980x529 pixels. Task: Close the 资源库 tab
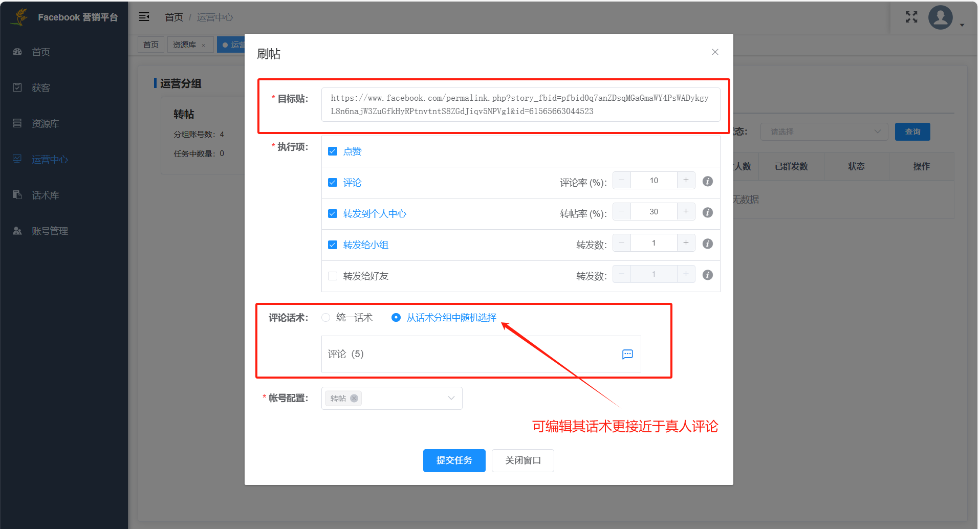pos(204,45)
